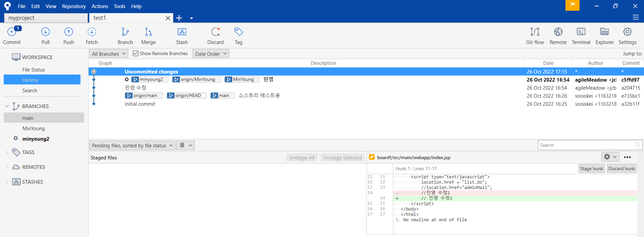This screenshot has width=644, height=237.
Task: Expand the TAGS section
Action: point(7,152)
